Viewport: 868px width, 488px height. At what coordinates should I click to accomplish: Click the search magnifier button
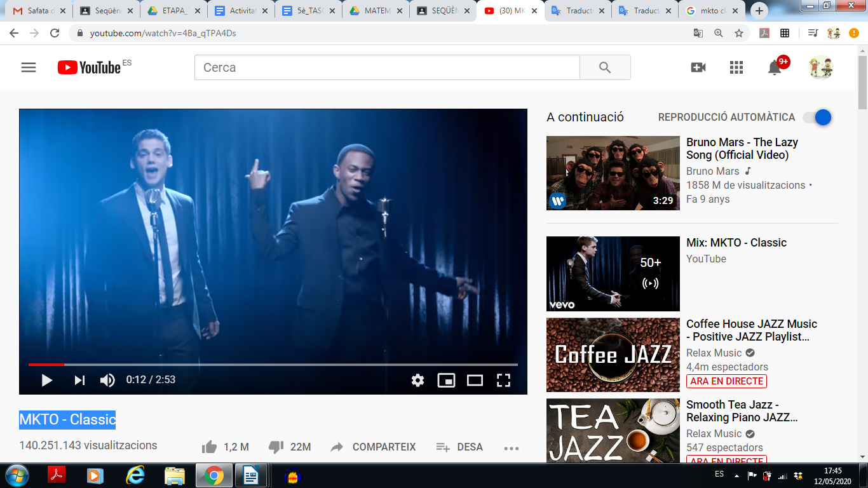605,67
